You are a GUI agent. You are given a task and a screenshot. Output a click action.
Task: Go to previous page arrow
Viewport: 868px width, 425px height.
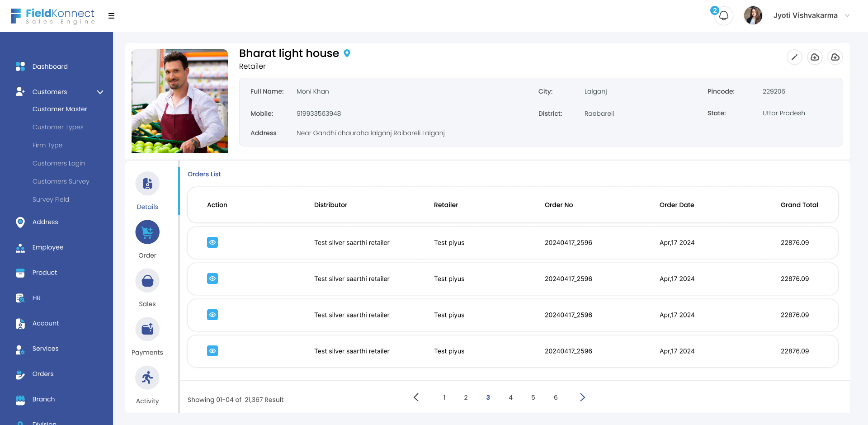416,397
